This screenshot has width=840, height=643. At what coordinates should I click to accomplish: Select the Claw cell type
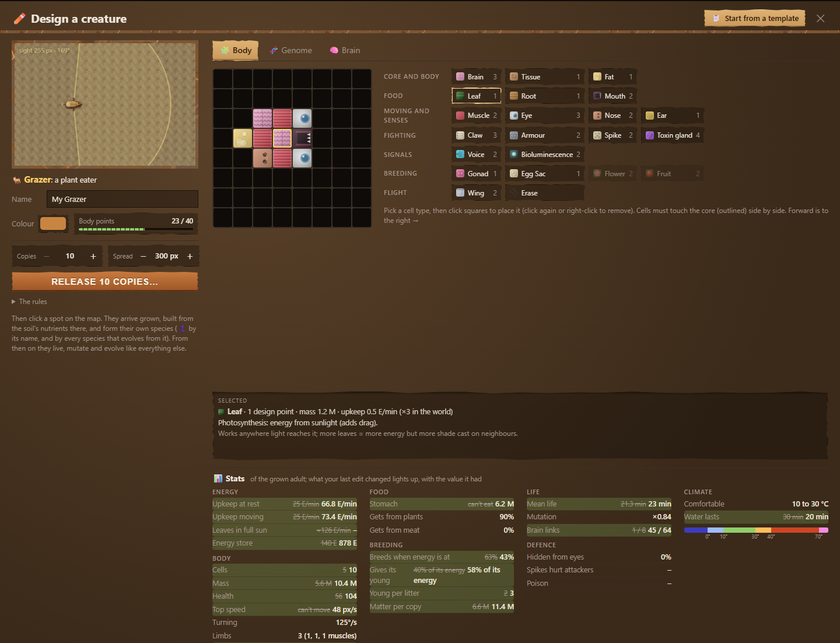pyautogui.click(x=476, y=135)
